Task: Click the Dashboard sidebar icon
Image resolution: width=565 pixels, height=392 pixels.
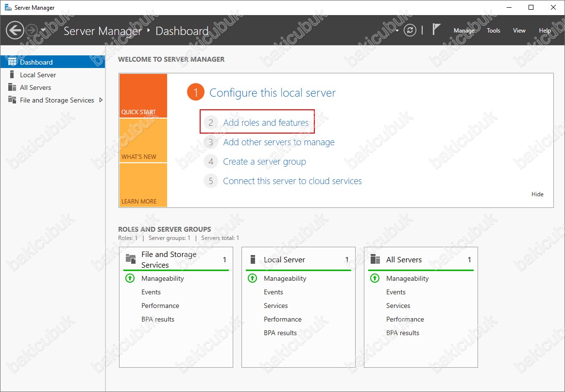Action: (12, 62)
